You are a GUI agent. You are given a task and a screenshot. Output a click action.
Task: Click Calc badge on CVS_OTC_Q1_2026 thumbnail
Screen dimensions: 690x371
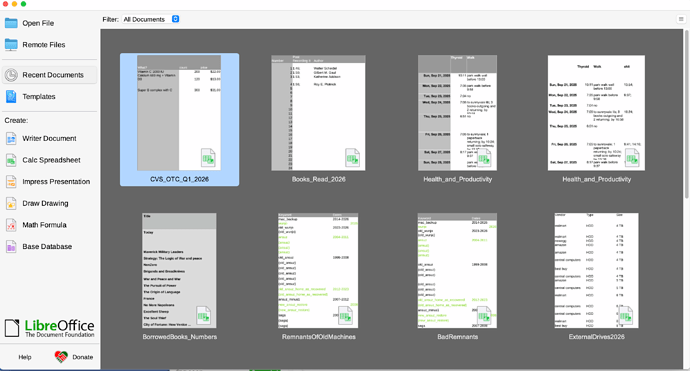[x=208, y=158]
